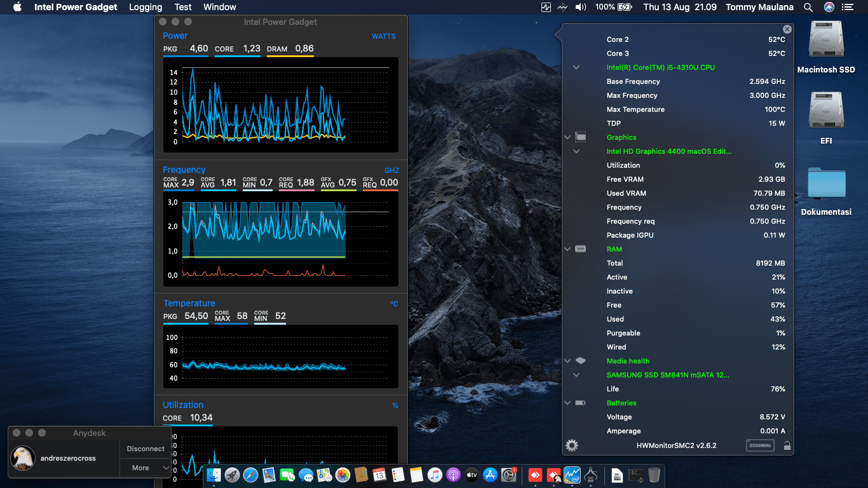Open the Logging menu

pos(146,7)
